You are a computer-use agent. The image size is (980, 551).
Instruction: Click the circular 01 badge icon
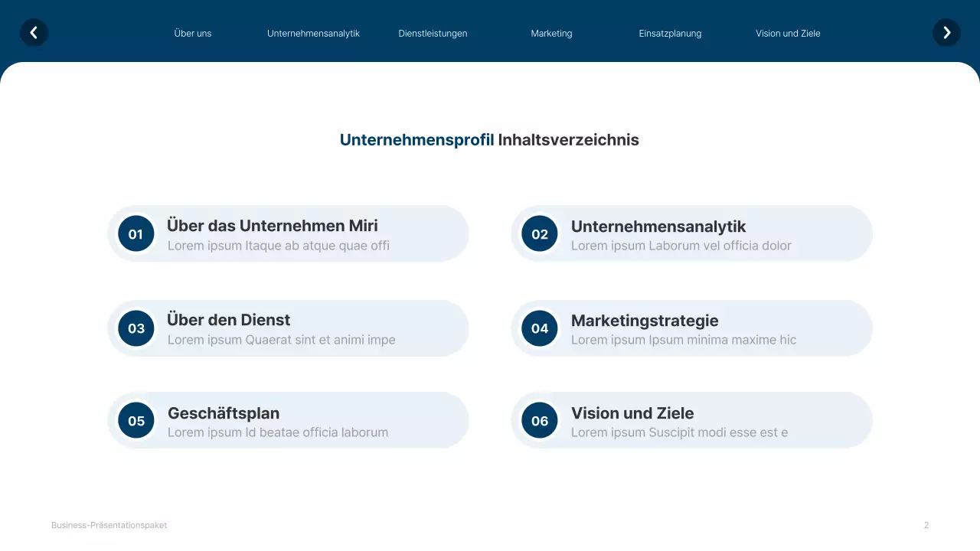[136, 233]
